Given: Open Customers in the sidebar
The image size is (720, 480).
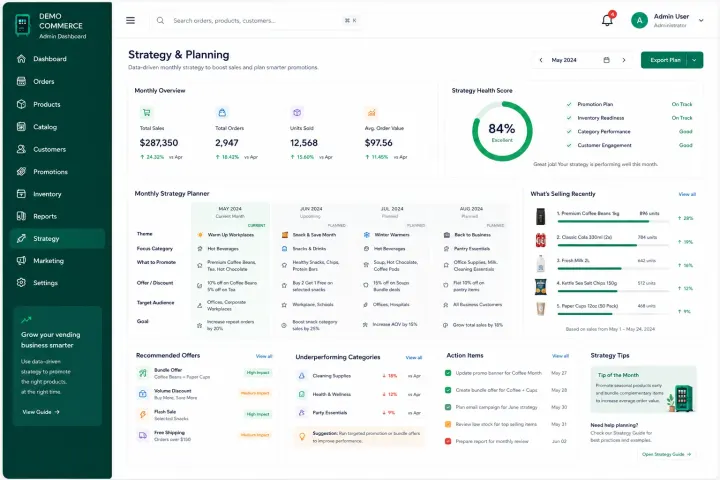Looking at the screenshot, I should (x=57, y=149).
